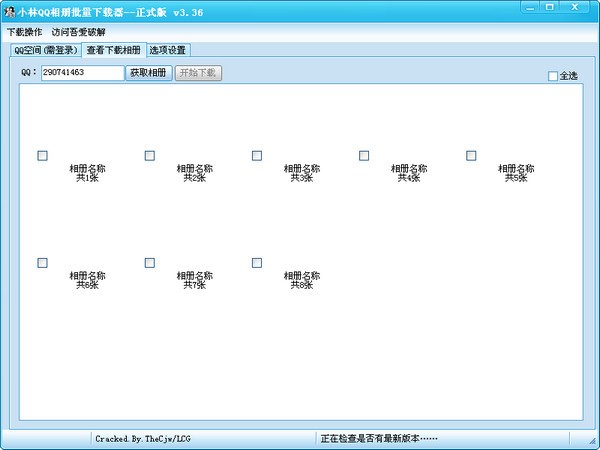Click the 共2张 album label text
The width and height of the screenshot is (600, 450).
click(x=194, y=173)
